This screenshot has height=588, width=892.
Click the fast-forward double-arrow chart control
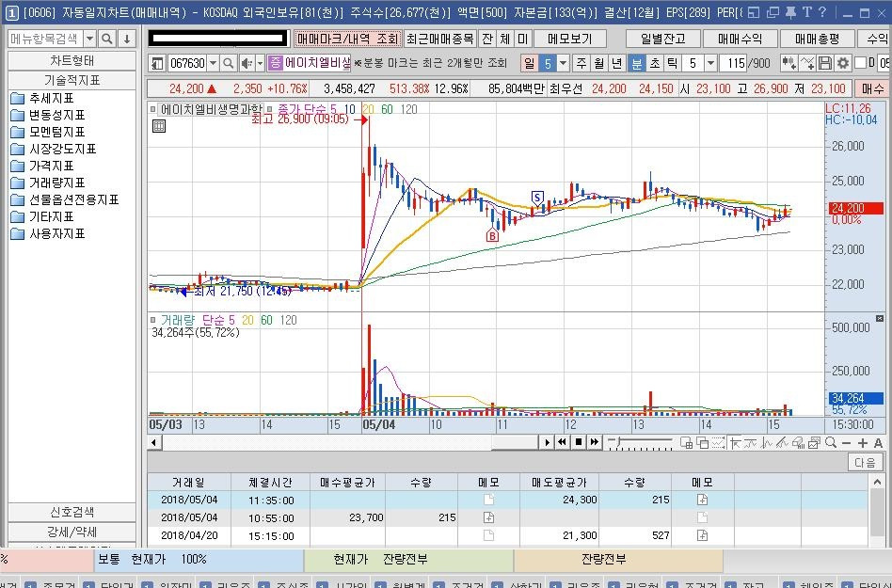coord(595,442)
